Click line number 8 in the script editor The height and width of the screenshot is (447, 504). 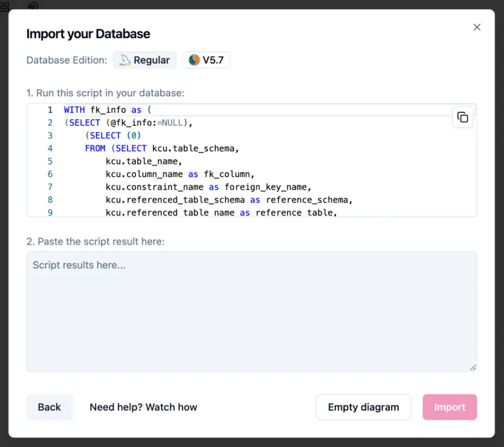50,200
